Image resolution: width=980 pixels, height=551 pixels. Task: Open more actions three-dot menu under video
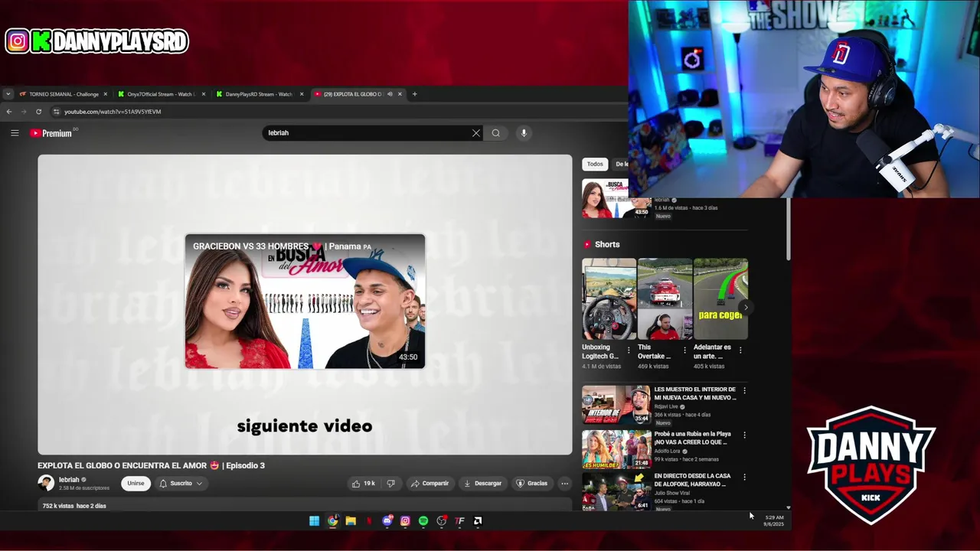click(x=564, y=484)
